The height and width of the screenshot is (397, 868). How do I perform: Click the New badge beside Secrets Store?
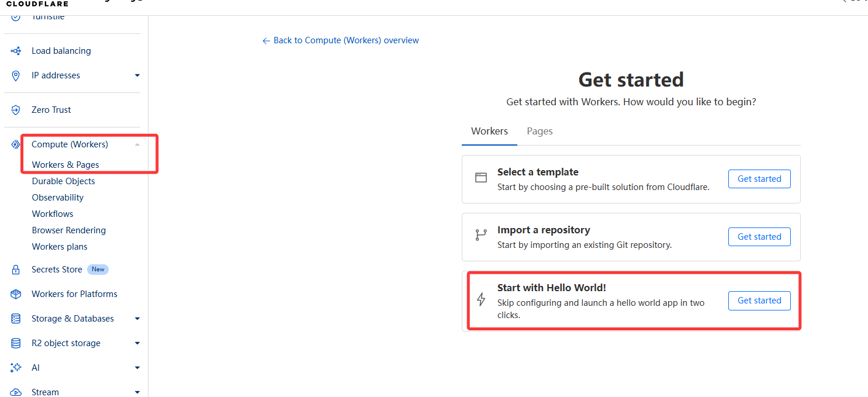98,270
